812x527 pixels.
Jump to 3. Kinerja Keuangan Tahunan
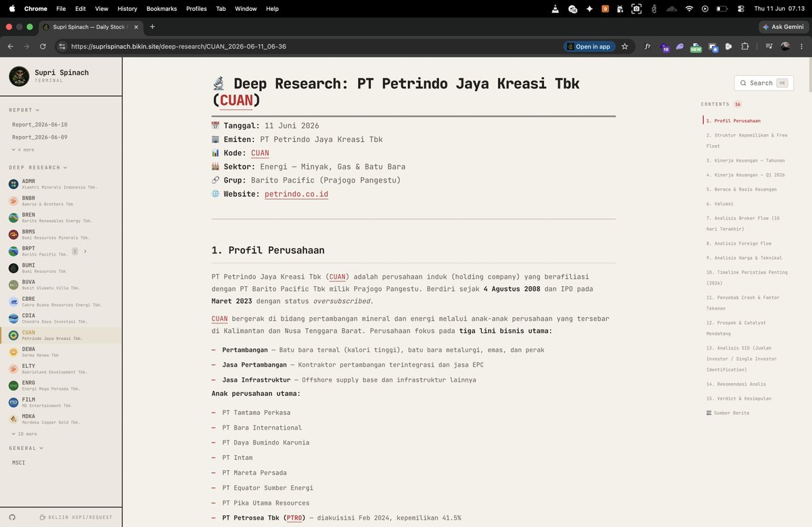point(745,160)
